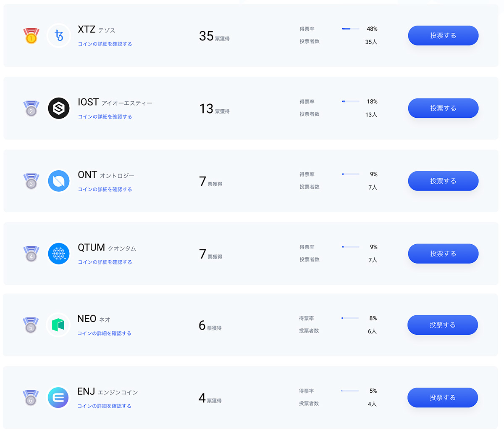504x436 pixels.
Task: Vote for QTUM with 投票する button
Action: pos(443,254)
